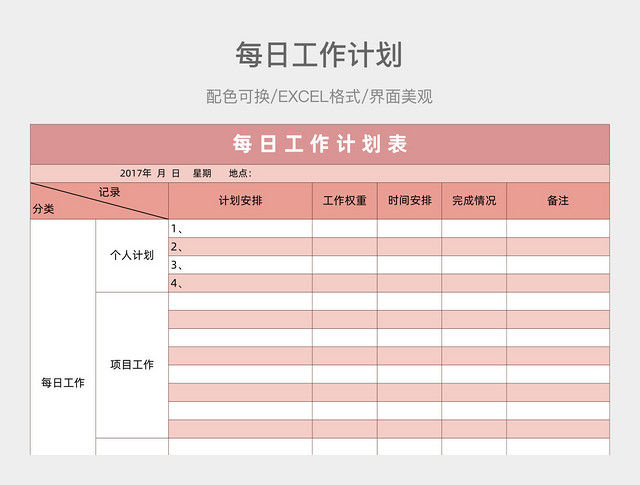640x485 pixels.
Task: Select the table banner 每日工作计划表
Action: coord(320,145)
